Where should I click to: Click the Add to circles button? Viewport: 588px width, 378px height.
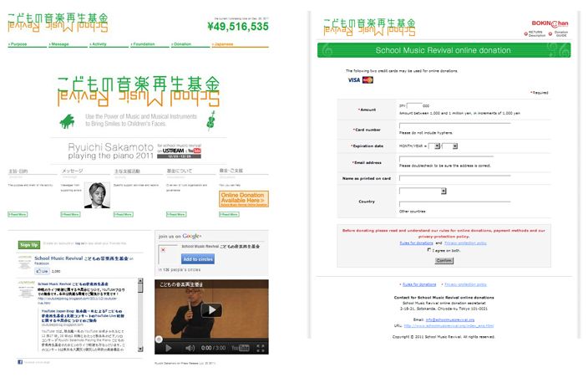[198, 259]
